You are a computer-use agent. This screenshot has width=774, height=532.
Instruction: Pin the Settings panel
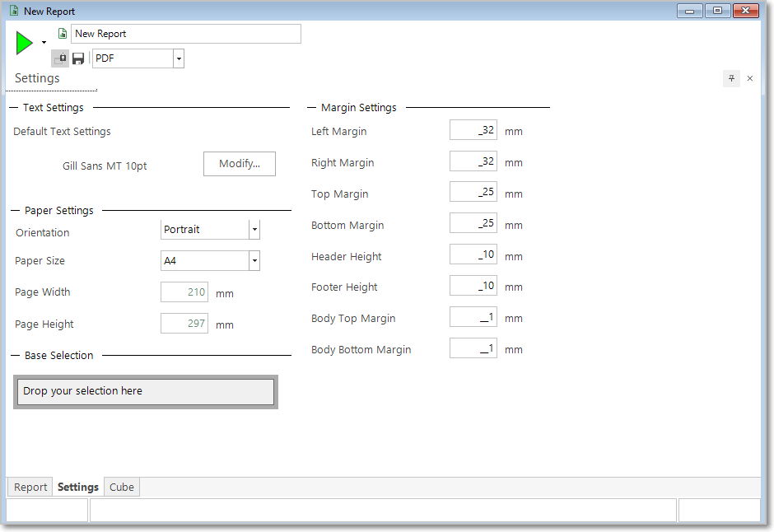tap(731, 78)
